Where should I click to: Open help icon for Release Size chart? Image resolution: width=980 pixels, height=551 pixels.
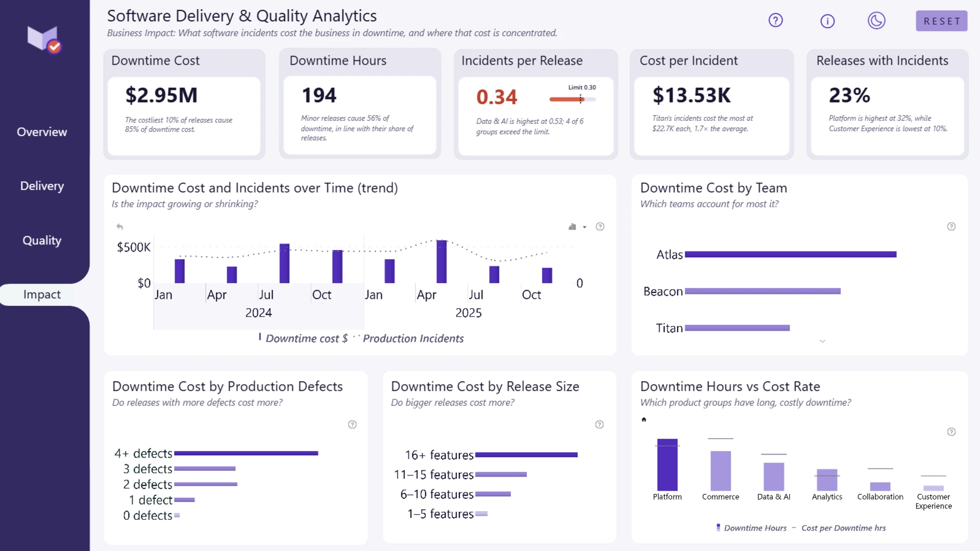pos(600,424)
